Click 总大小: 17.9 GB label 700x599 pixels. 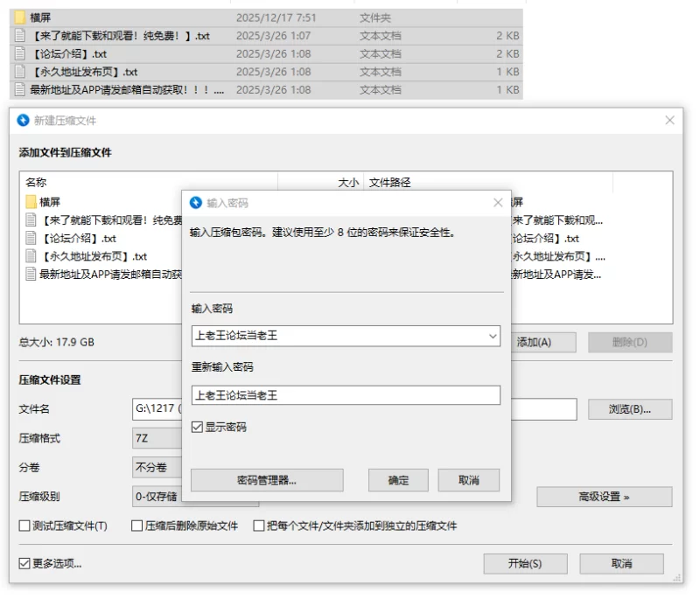[57, 342]
